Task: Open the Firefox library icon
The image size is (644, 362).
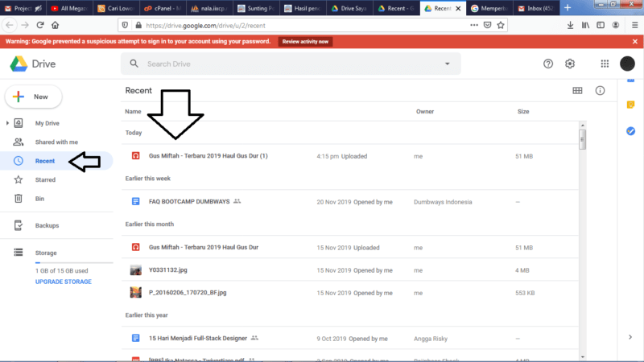Action: [x=585, y=25]
